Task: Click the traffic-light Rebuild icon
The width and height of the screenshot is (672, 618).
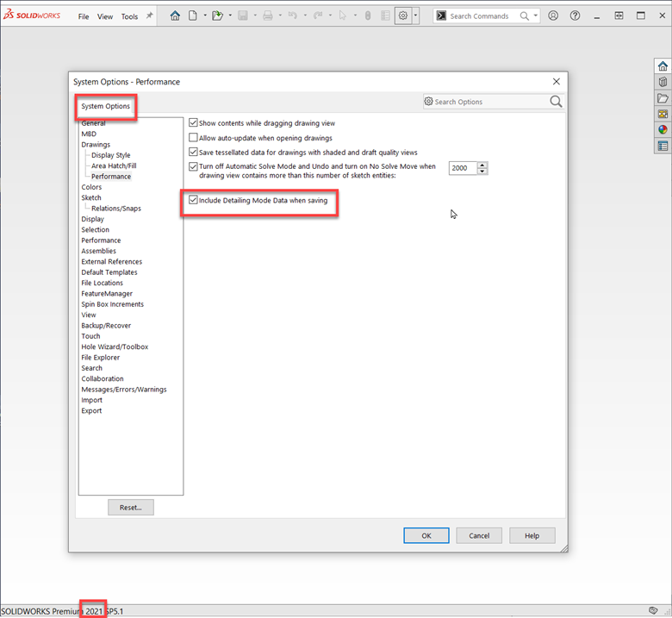Action: [x=368, y=16]
